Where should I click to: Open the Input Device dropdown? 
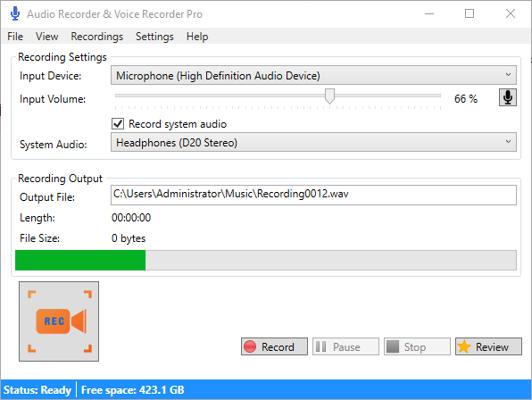tap(313, 75)
